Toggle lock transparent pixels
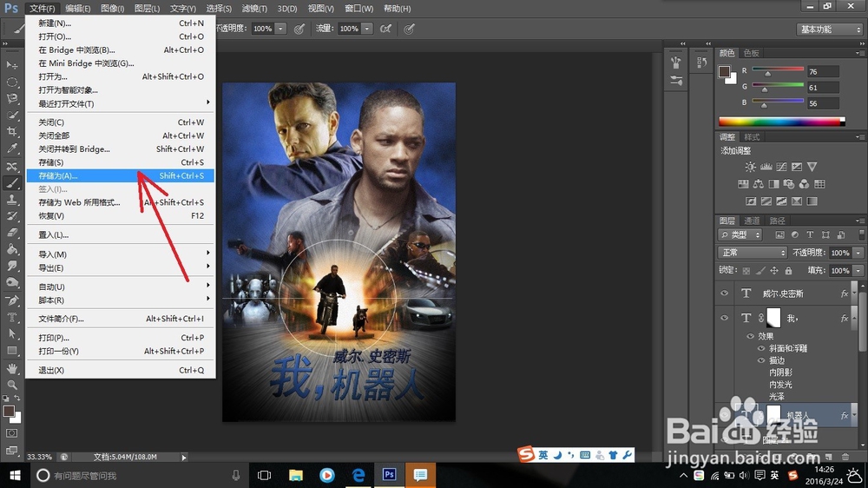The image size is (868, 488). [746, 270]
